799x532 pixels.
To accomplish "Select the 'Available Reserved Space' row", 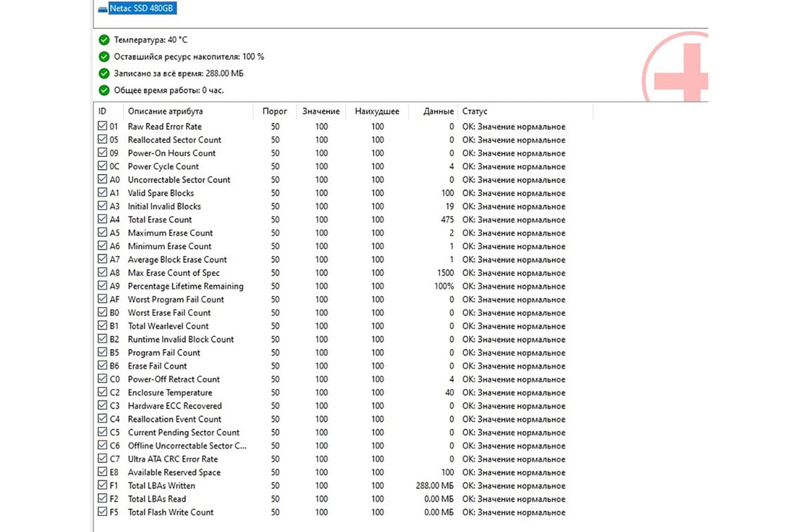I will (332, 472).
